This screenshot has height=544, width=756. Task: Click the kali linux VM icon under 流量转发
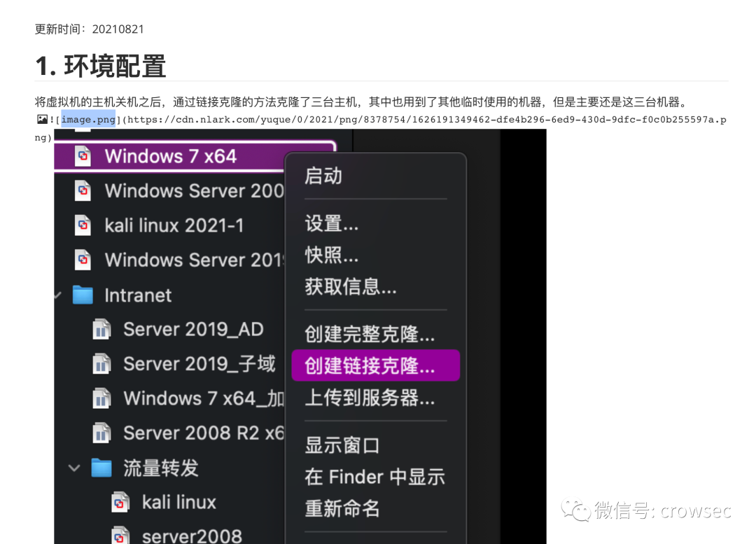pyautogui.click(x=120, y=502)
